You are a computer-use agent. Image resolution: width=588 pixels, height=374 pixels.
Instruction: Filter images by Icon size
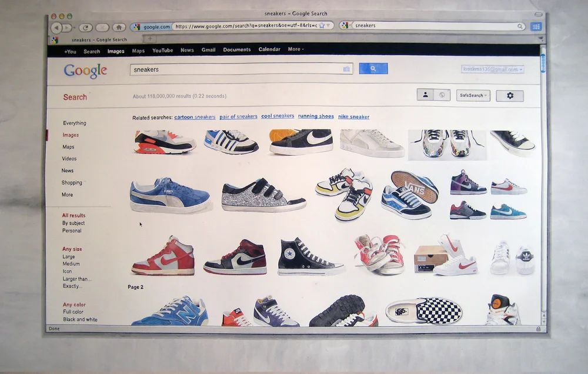coord(67,271)
